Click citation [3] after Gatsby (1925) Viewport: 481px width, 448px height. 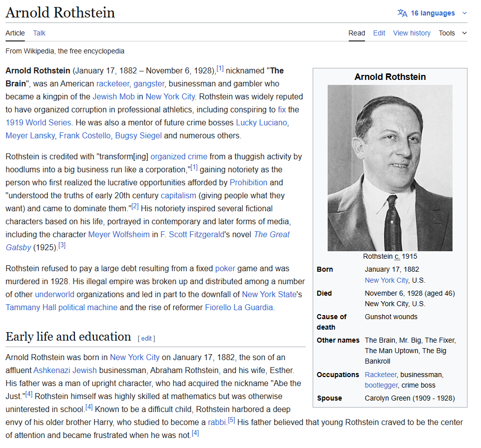click(x=62, y=245)
